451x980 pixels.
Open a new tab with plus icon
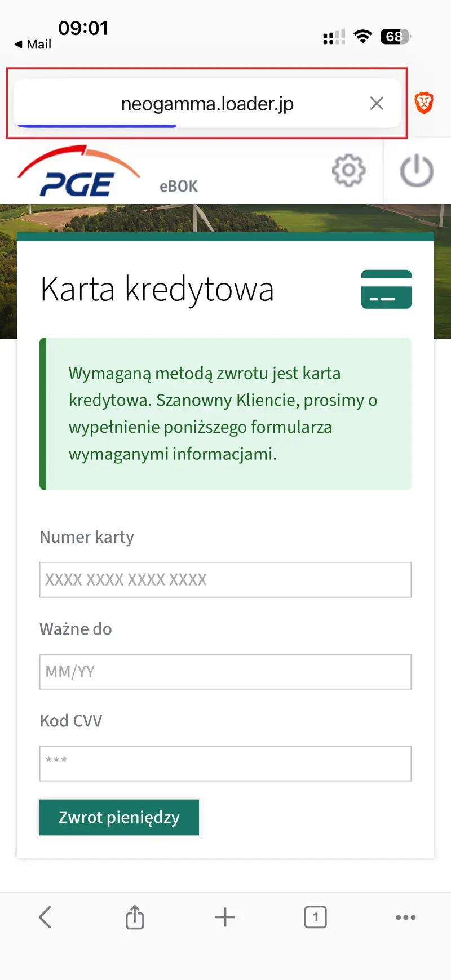(225, 917)
